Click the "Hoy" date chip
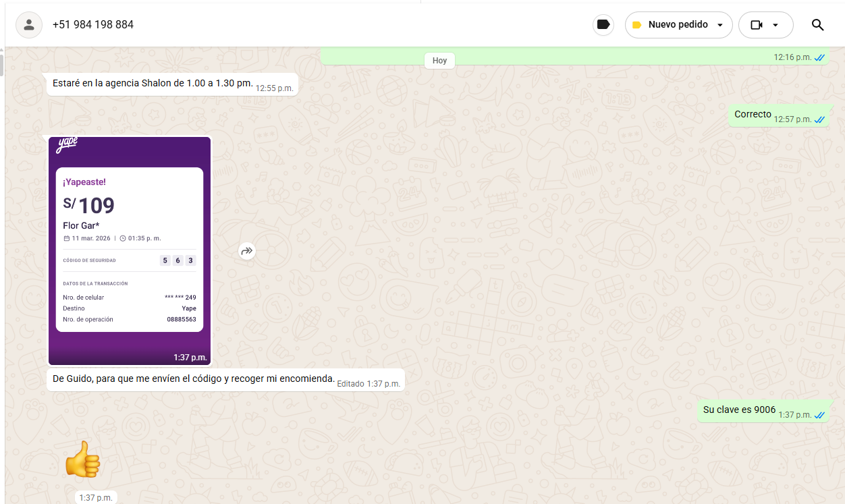 click(x=439, y=61)
